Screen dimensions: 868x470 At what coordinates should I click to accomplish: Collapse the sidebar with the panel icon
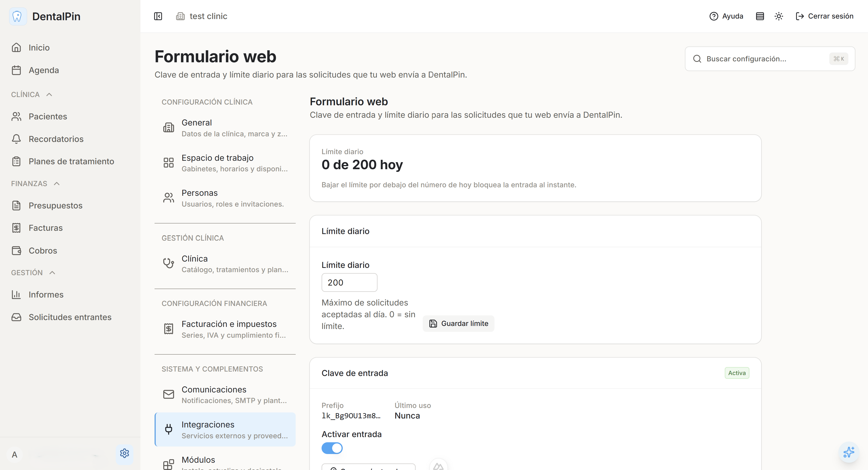158,16
